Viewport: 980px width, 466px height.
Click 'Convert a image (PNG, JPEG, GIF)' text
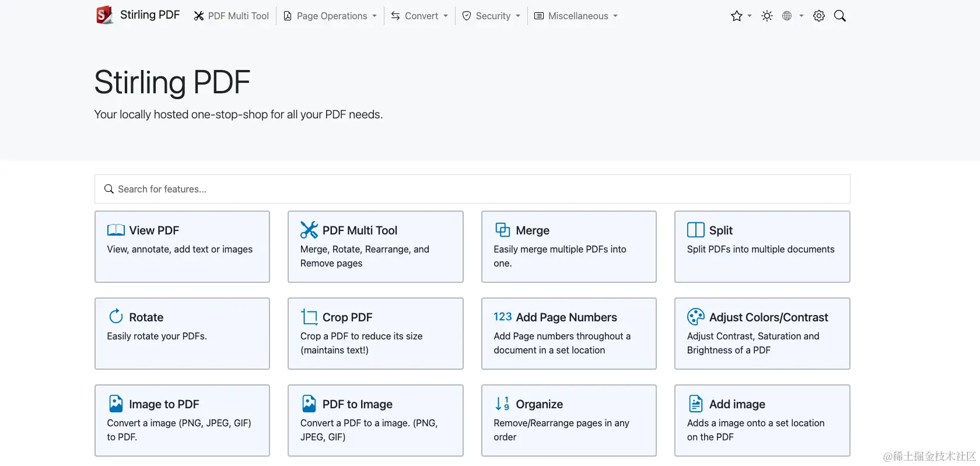pyautogui.click(x=179, y=423)
